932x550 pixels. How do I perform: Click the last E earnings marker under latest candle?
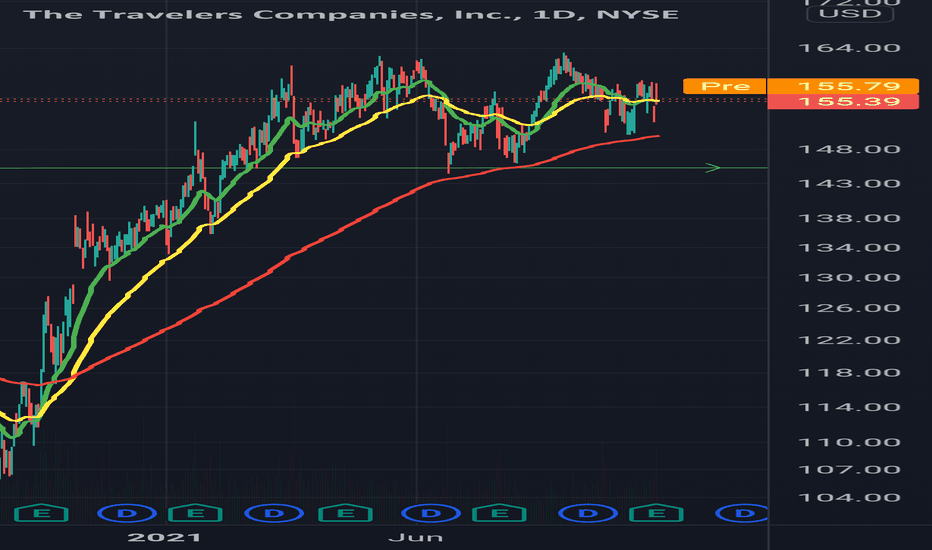pyautogui.click(x=656, y=513)
